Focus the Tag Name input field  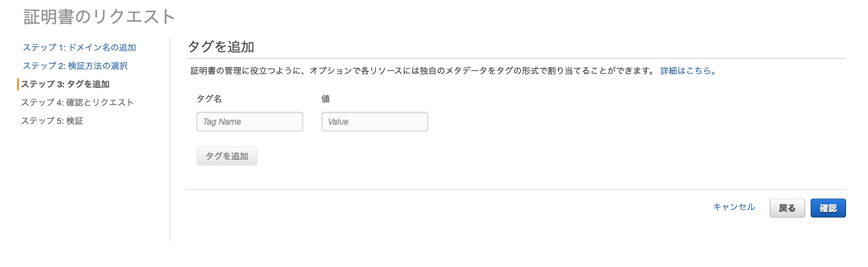249,122
